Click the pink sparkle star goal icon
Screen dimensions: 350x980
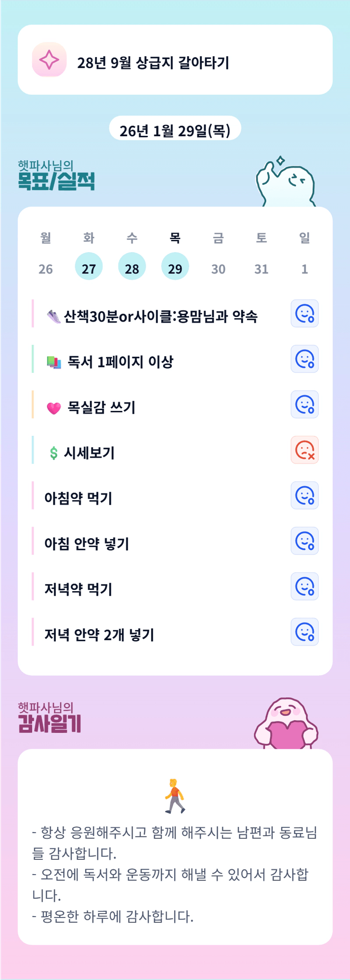pyautogui.click(x=49, y=60)
